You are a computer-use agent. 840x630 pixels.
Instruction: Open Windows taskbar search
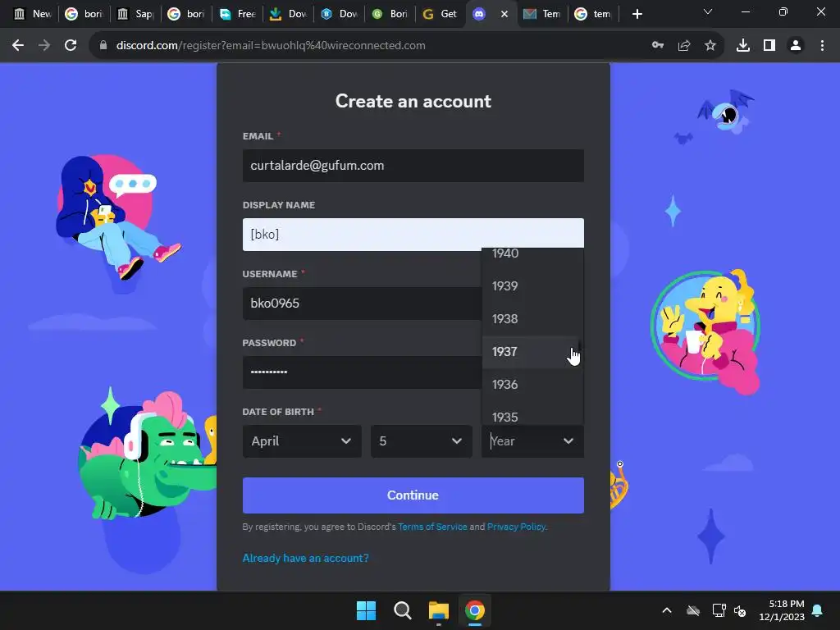pyautogui.click(x=402, y=610)
